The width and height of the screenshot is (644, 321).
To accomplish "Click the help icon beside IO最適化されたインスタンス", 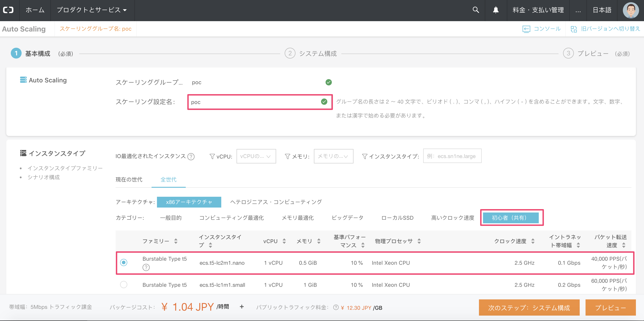I will click(x=191, y=157).
